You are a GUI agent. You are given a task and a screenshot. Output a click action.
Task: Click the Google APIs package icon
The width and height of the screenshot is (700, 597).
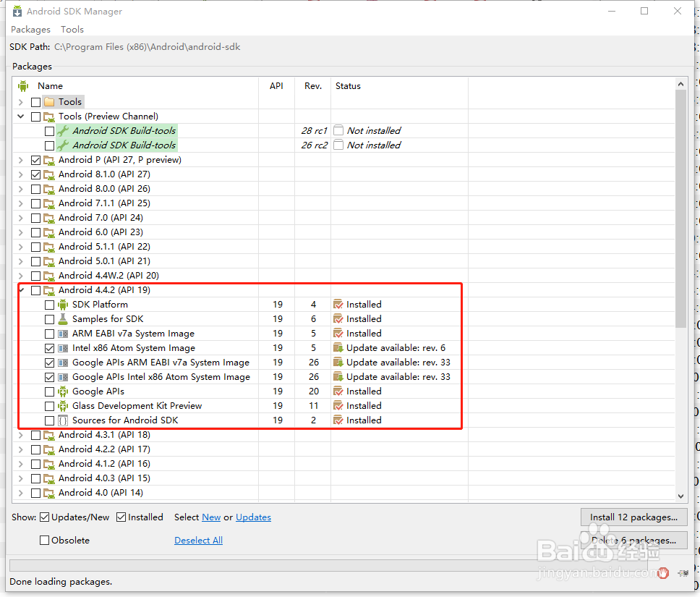[63, 391]
